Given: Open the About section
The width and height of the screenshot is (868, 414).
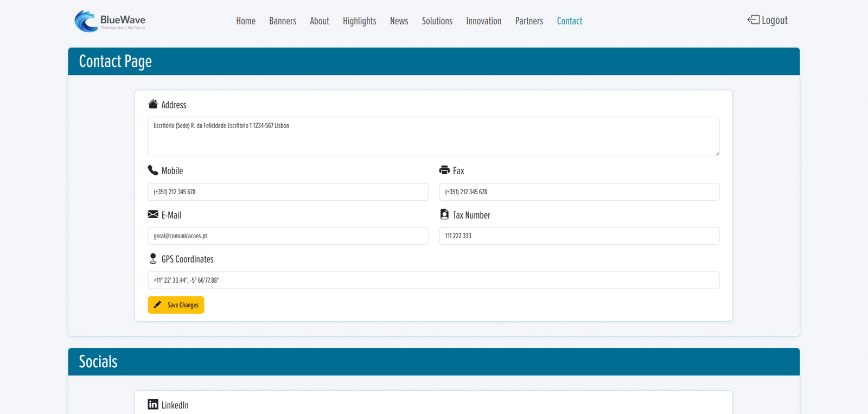Looking at the screenshot, I should coord(320,21).
